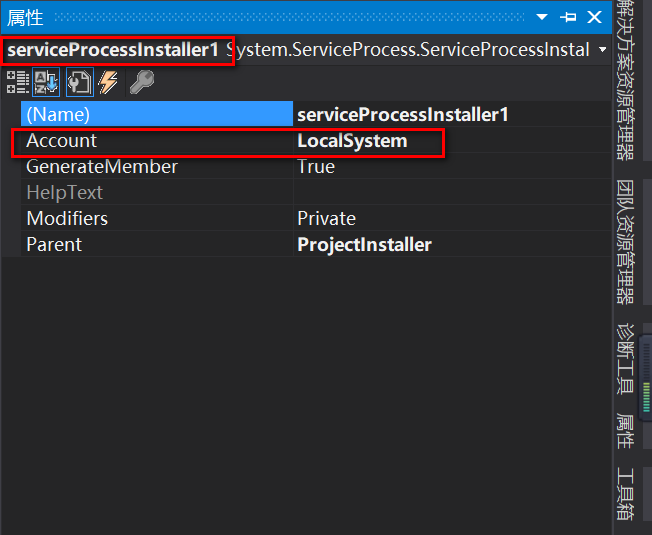The width and height of the screenshot is (652, 535).
Task: Click the GenerateMember True value
Action: pyautogui.click(x=316, y=166)
